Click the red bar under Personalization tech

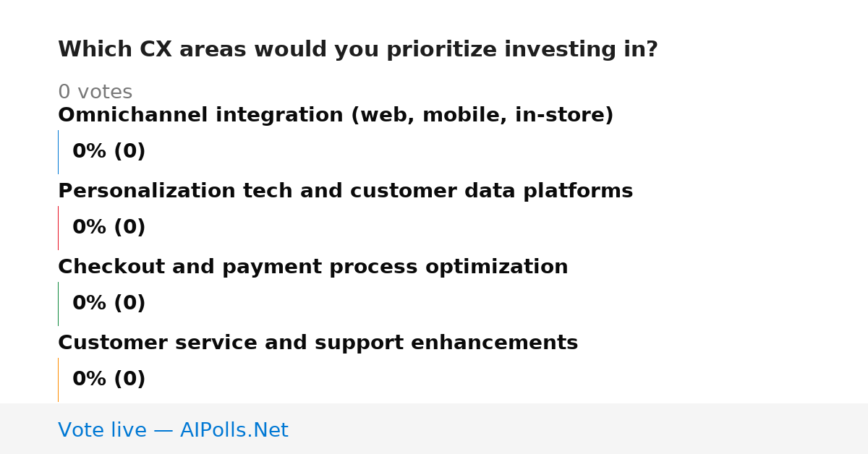point(58,228)
